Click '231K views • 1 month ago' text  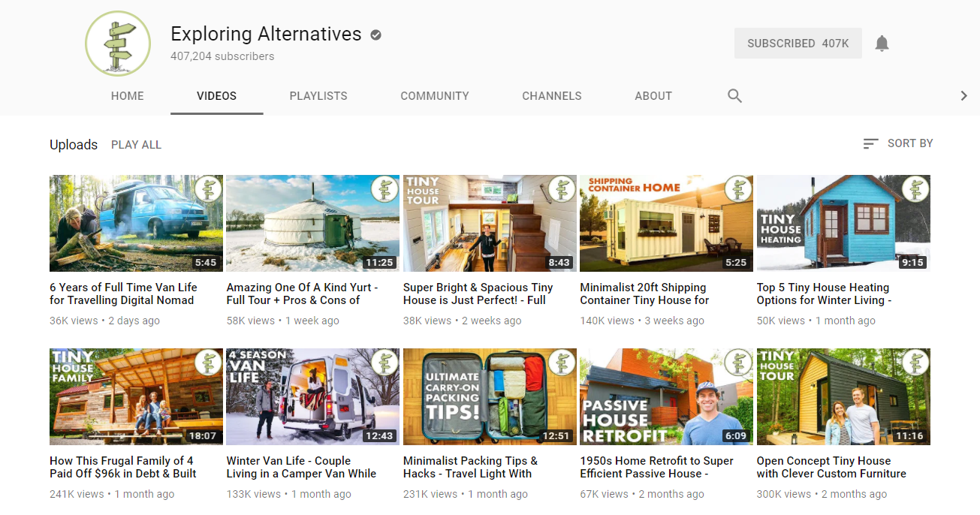click(x=466, y=494)
